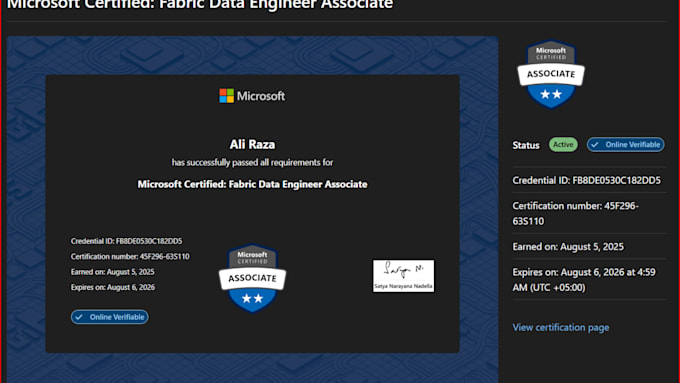Click the Certification number line on the certificate

[130, 256]
